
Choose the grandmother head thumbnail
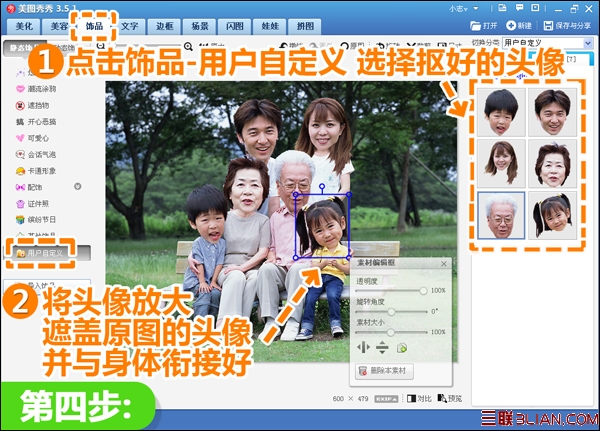[553, 163]
